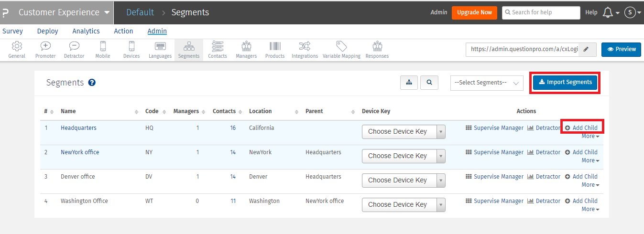This screenshot has height=234, width=644.
Task: Open the Survey tab
Action: point(13,31)
